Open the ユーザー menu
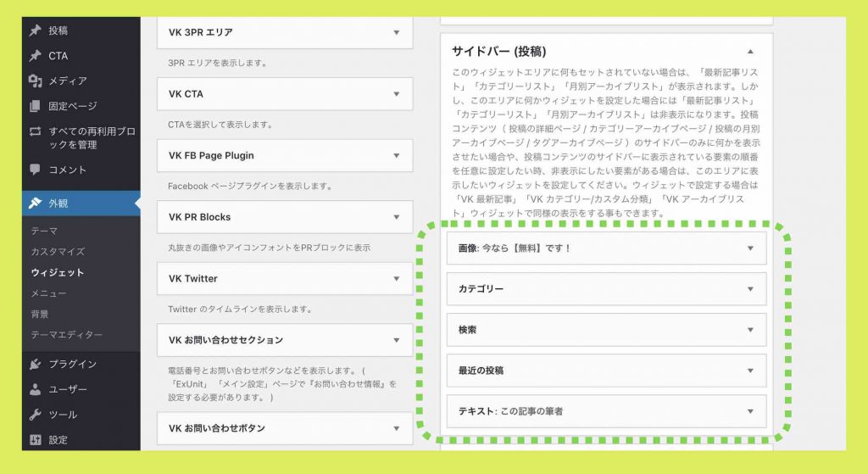 (68, 389)
